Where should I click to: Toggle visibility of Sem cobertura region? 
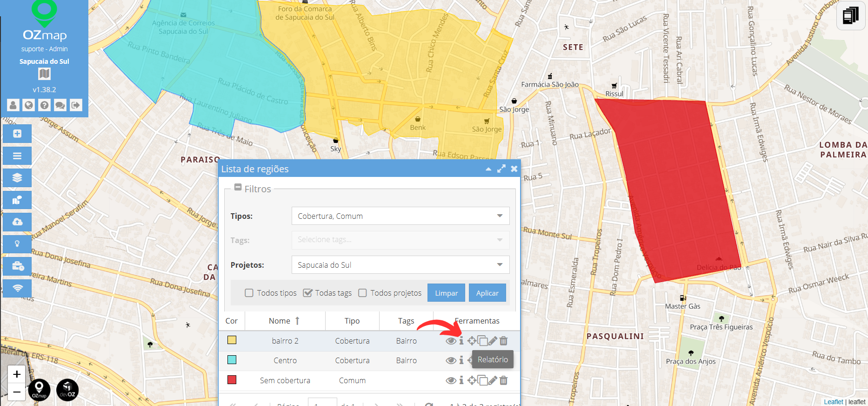pos(451,380)
